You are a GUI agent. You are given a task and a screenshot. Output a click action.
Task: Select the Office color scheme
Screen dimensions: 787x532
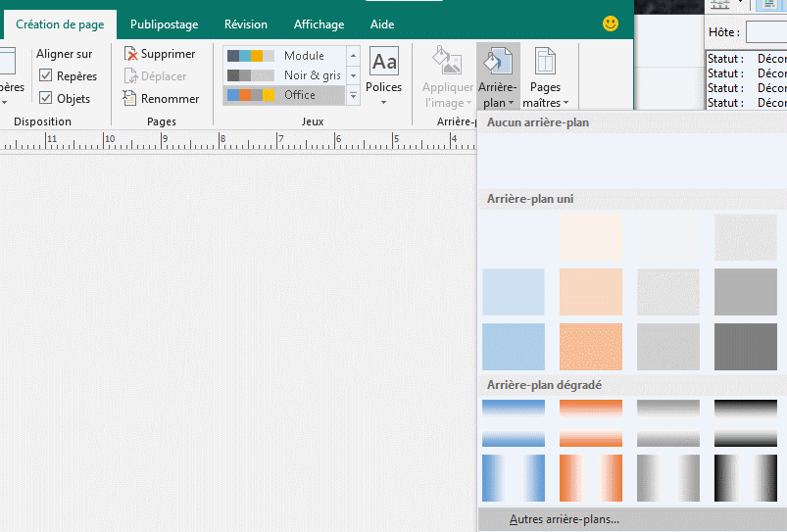click(284, 95)
